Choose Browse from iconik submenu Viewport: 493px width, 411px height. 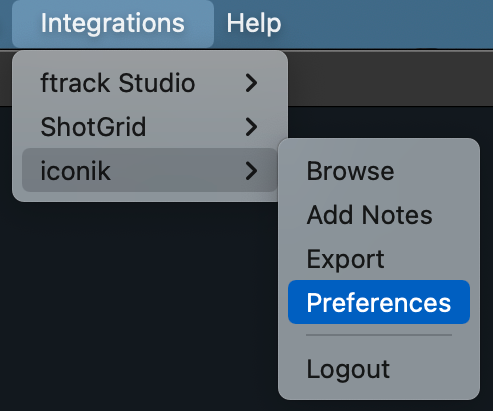(379, 171)
